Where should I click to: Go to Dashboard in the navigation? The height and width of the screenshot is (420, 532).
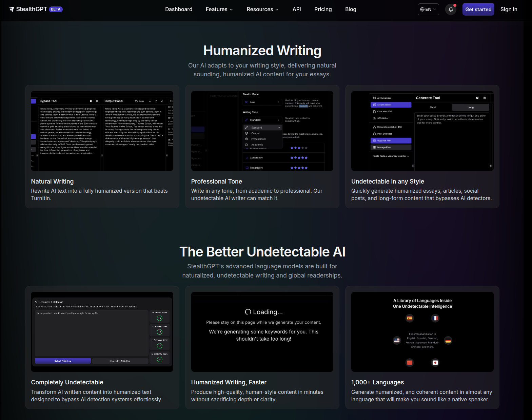pyautogui.click(x=179, y=9)
